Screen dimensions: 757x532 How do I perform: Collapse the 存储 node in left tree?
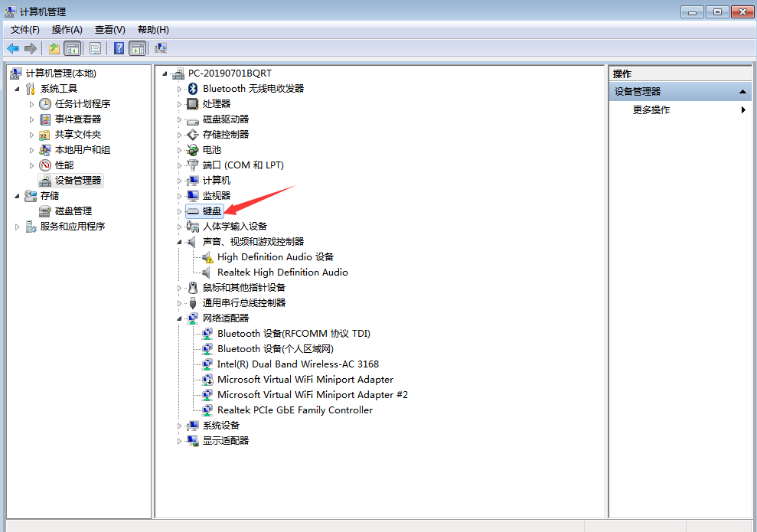click(x=18, y=196)
